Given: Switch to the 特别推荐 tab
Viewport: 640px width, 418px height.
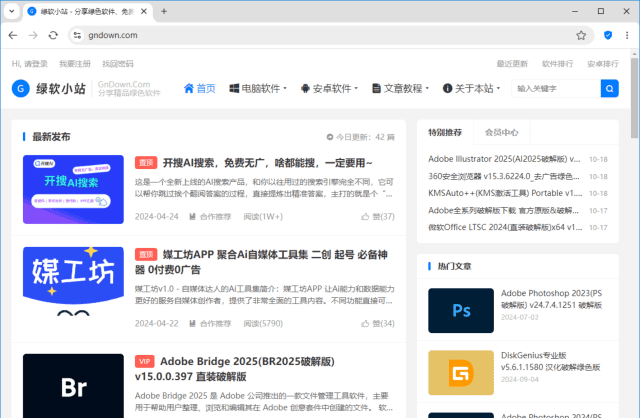Looking at the screenshot, I should [x=445, y=132].
